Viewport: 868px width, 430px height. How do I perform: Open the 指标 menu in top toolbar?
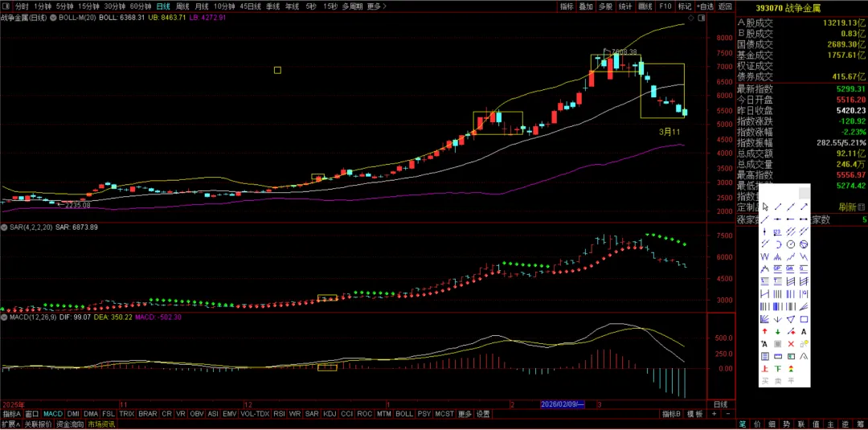(x=567, y=6)
